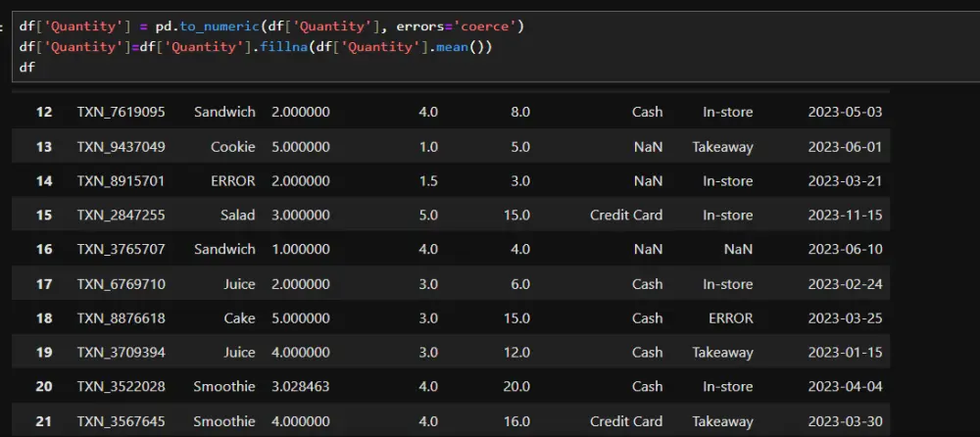Click the date 2023-06-10
The height and width of the screenshot is (437, 980).
click(845, 249)
